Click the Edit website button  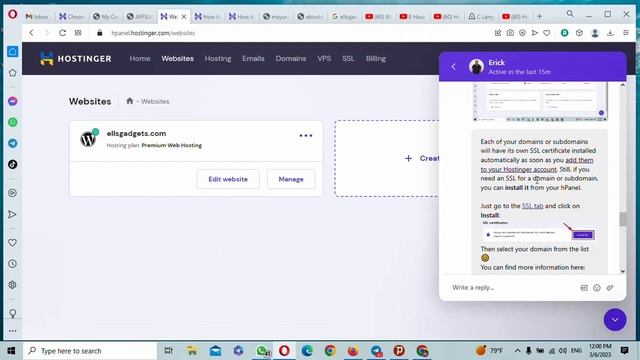[228, 179]
